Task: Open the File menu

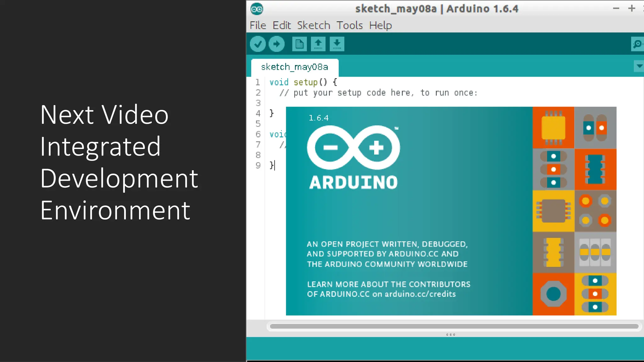Action: click(258, 25)
